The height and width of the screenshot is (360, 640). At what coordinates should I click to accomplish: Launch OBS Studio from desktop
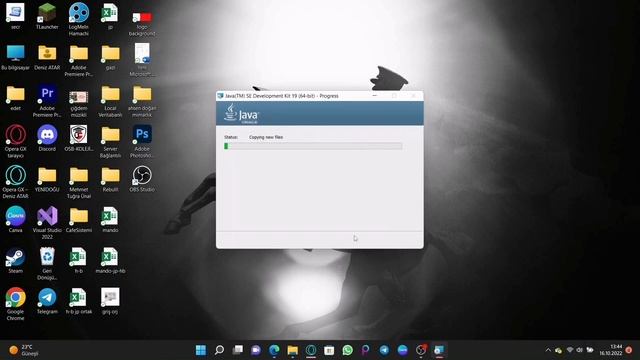click(142, 179)
